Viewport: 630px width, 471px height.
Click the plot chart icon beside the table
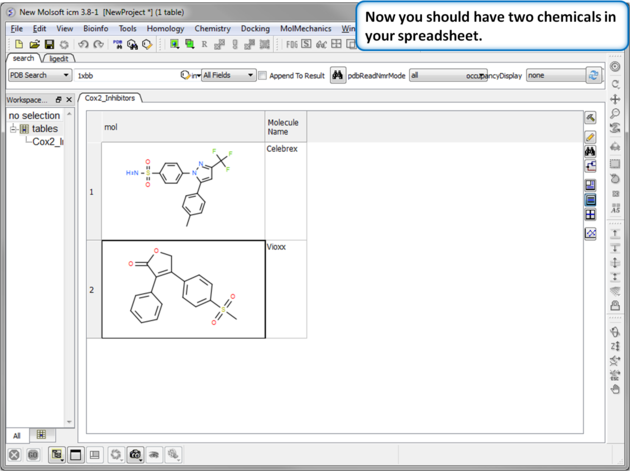(x=591, y=233)
